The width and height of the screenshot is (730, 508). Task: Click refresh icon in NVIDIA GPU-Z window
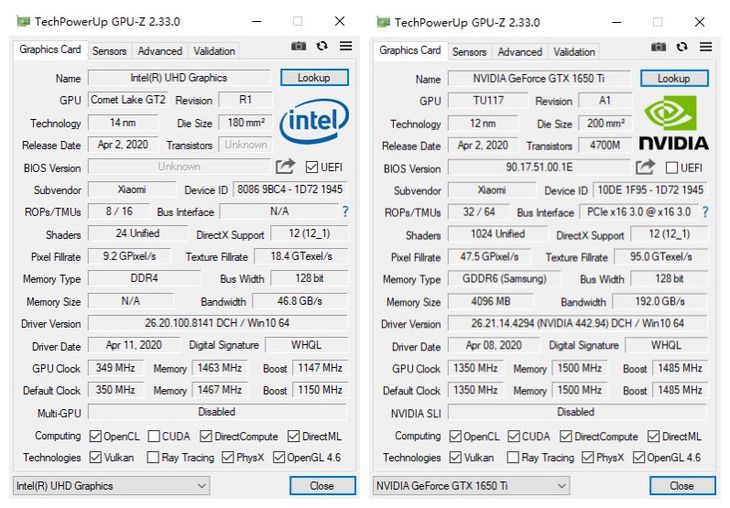[x=682, y=47]
